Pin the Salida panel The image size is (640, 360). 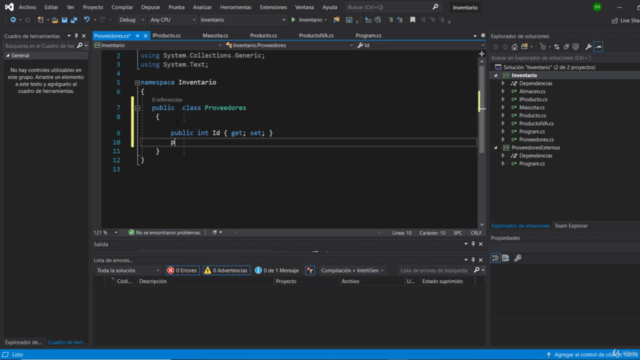pyautogui.click(x=473, y=244)
